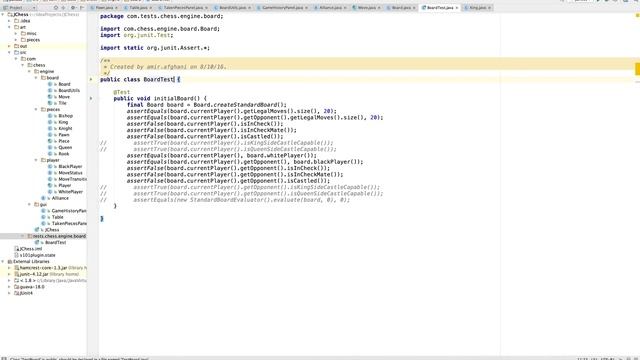Viewport: 640px width, 360px height.
Task: Open the JChess.iml file
Action: click(x=31, y=249)
